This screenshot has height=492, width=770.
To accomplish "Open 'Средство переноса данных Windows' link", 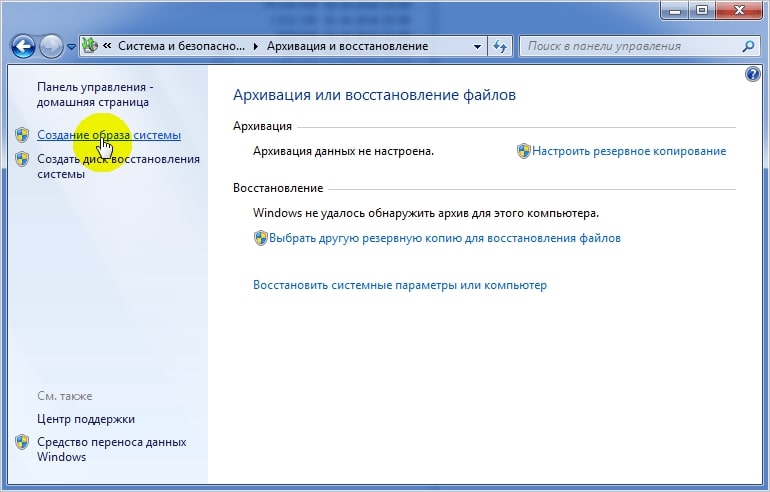I will pos(112,449).
